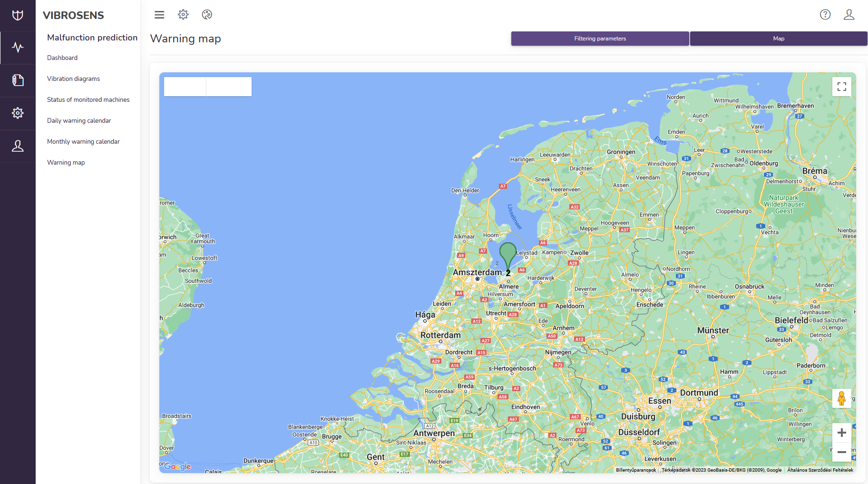Open the color palette theme icon
Viewport: 868px width, 484px height.
[207, 15]
